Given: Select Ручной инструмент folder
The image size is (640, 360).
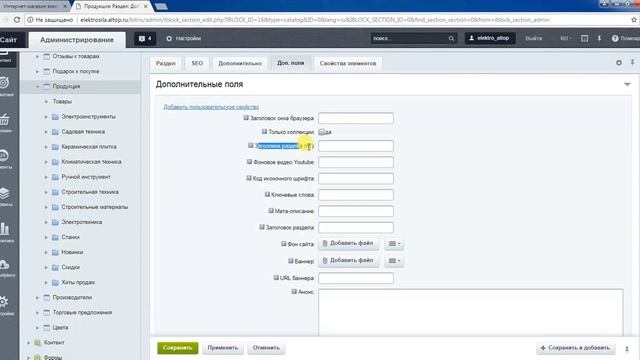Looking at the screenshot, I should coord(86,177).
